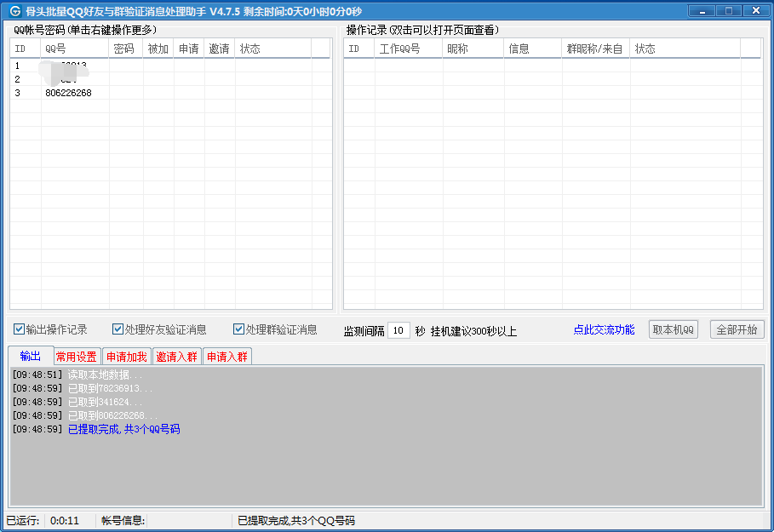The image size is (774, 532).
Task: Focus the 监测间隔 seconds input field
Action: 398,330
